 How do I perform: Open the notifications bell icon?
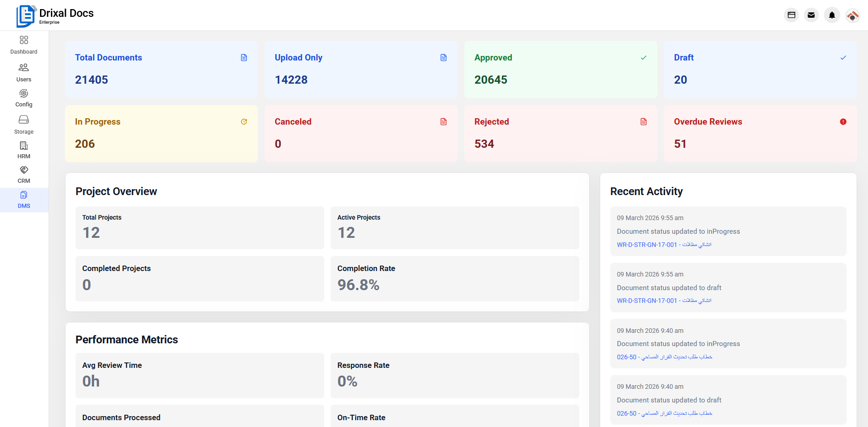pos(832,15)
